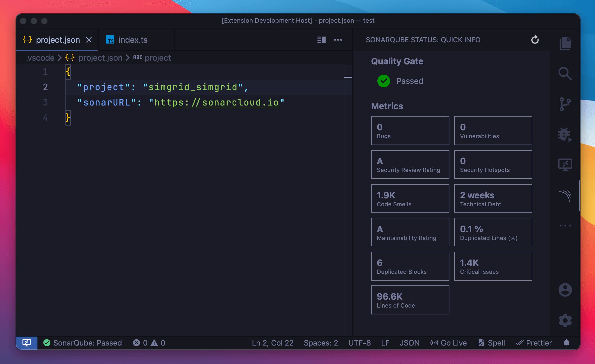This screenshot has width=595, height=364.
Task: Expand additional views ellipsis in activity bar
Action: tap(565, 226)
